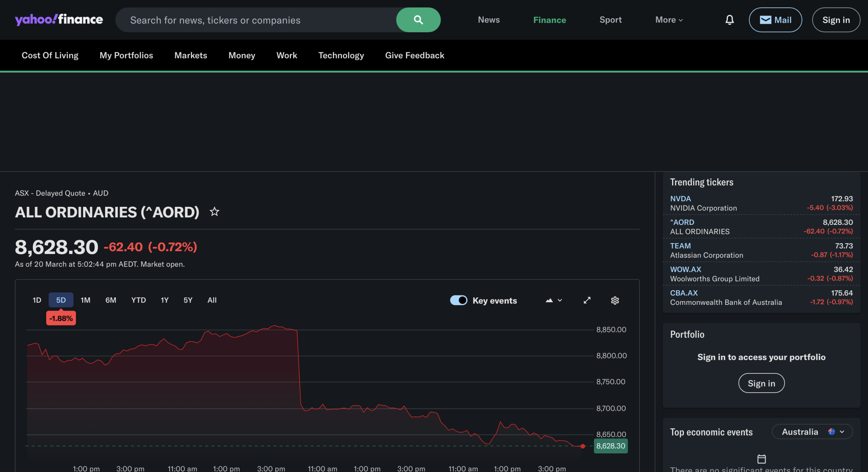868x472 pixels.
Task: Click the NVIDIA Corporation name text
Action: click(x=704, y=208)
